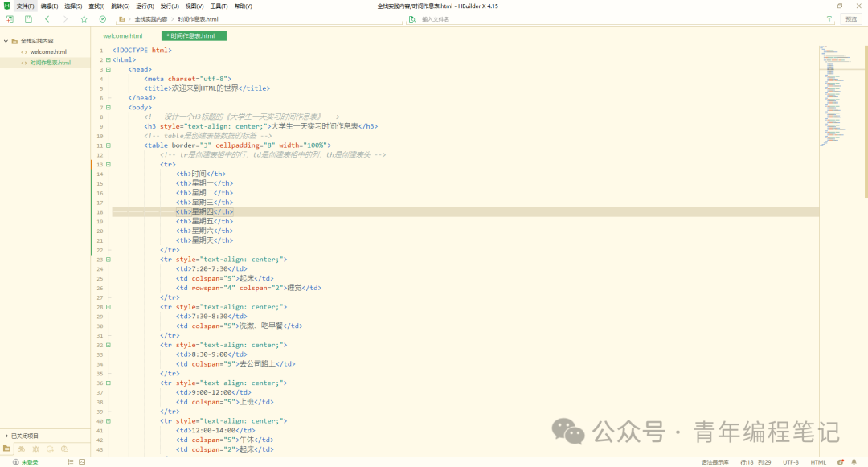The image size is (868, 467).
Task: Expand the 已关闭项目 section
Action: pos(6,436)
